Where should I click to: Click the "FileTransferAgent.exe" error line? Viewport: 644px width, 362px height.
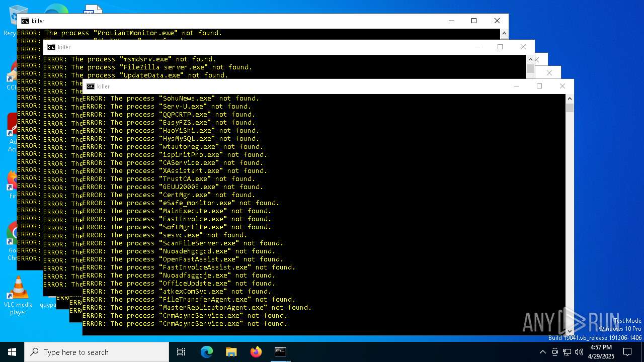[189, 300]
